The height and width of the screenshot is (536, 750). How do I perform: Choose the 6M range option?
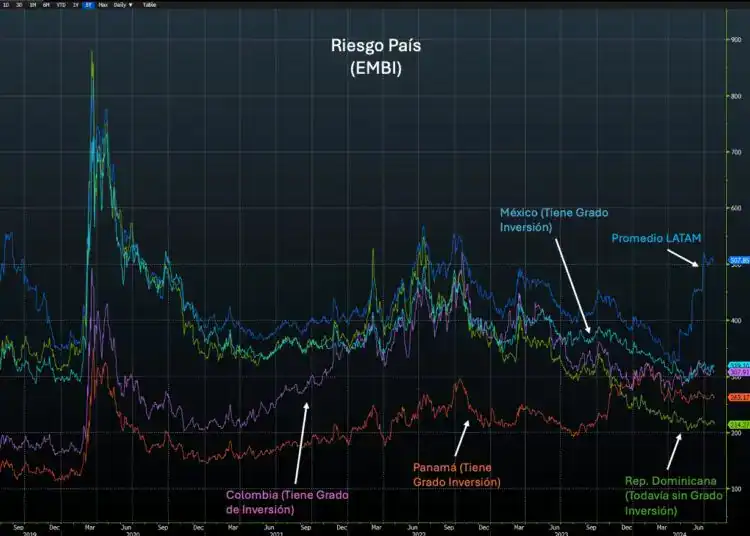pyautogui.click(x=46, y=5)
